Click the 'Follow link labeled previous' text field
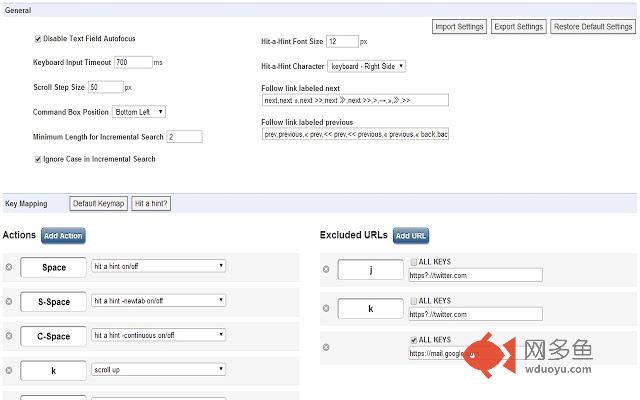Viewport: 640px width, 400px height. click(355, 134)
